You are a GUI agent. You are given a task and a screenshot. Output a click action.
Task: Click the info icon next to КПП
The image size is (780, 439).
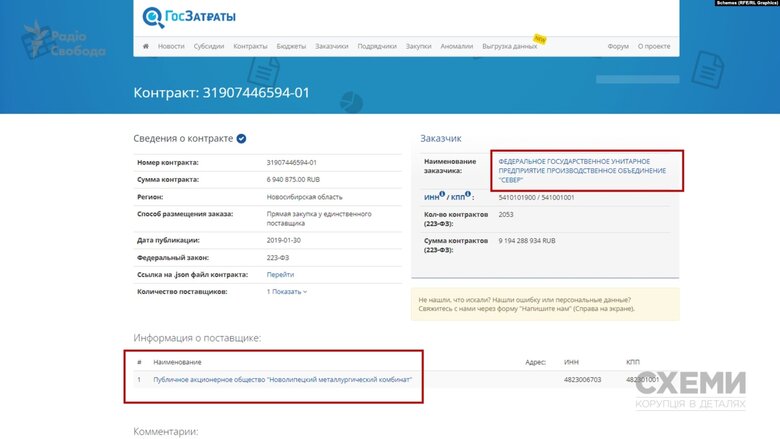(x=468, y=194)
